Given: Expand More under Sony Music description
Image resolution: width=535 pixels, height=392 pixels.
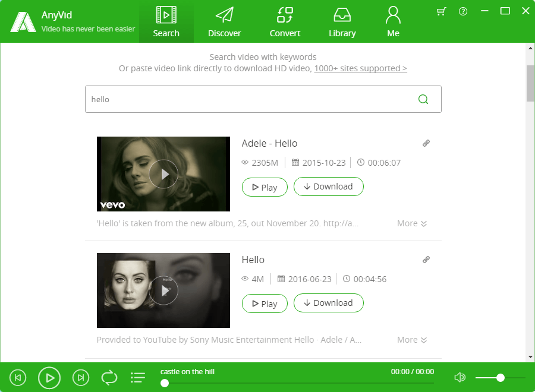Looking at the screenshot, I should click(x=412, y=340).
